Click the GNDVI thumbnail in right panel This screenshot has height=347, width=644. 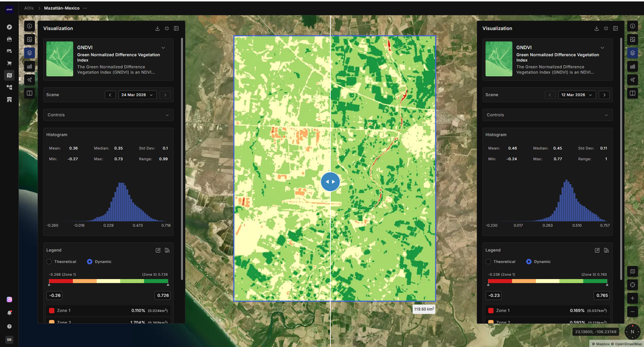[x=499, y=58]
